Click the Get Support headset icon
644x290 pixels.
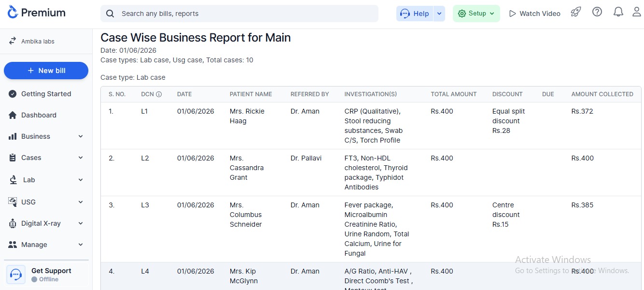click(x=16, y=275)
